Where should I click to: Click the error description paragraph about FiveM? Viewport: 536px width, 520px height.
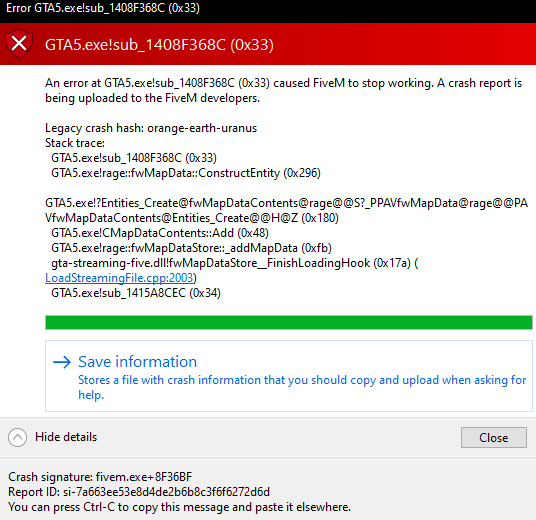point(284,90)
